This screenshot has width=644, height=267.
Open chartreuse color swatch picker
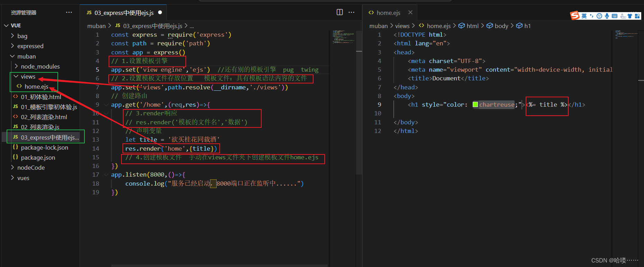pos(475,105)
